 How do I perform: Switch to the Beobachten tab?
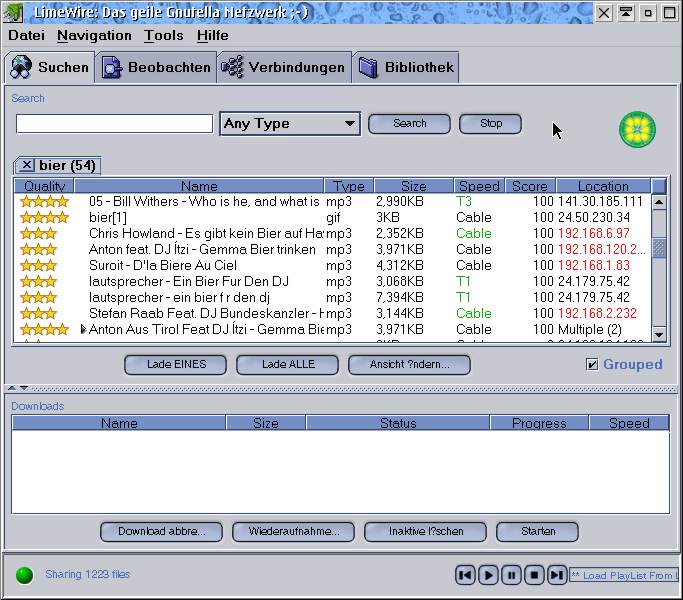click(x=156, y=68)
